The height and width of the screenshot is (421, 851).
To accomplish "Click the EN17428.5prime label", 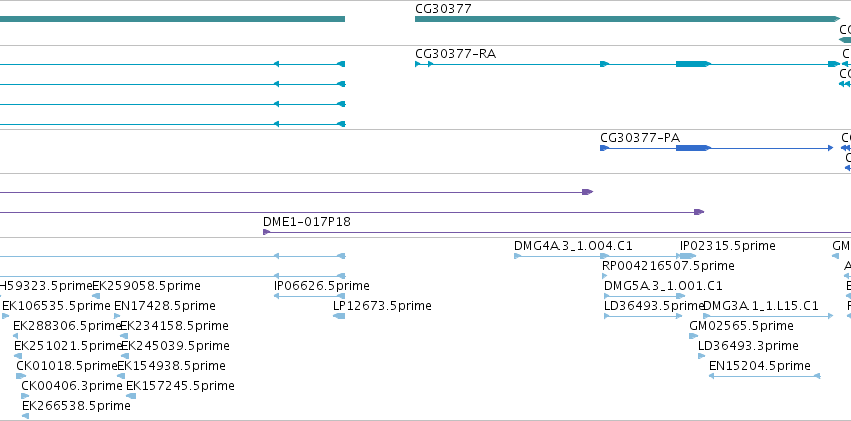I will (164, 306).
